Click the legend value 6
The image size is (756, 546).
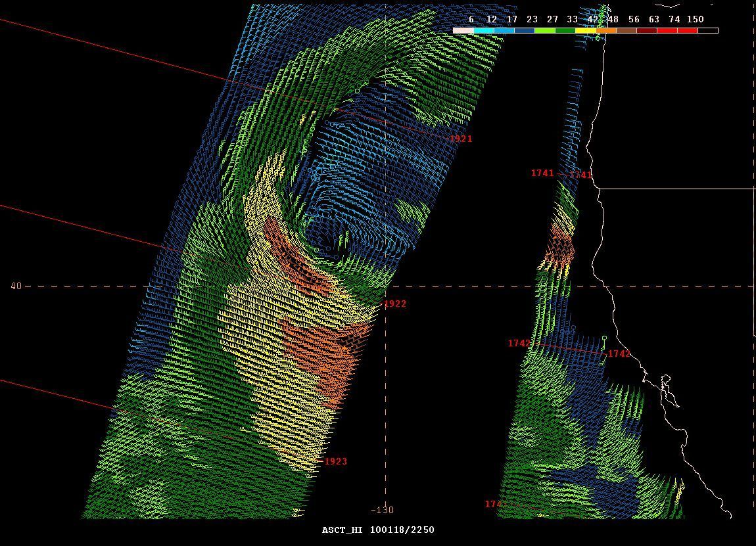[471, 19]
